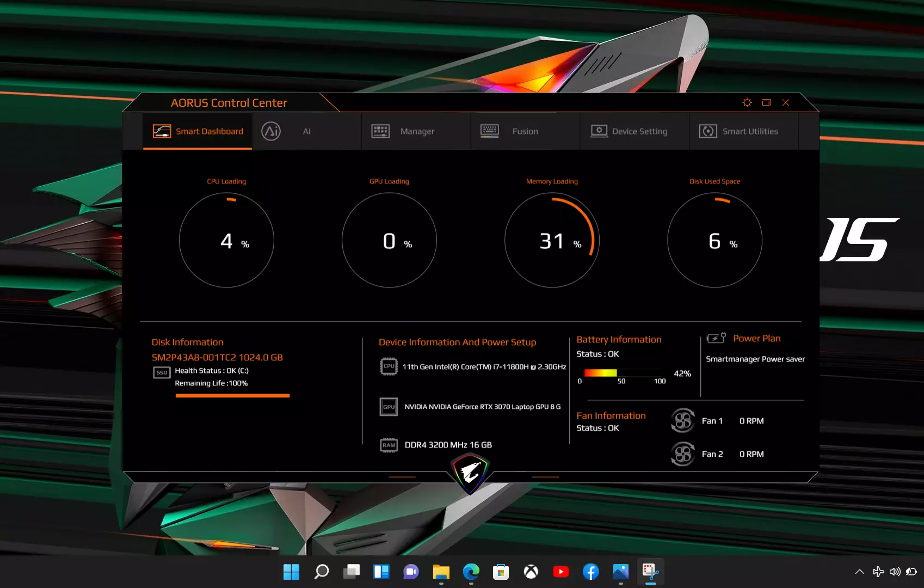924x588 pixels.
Task: Open the AI mode circular icon
Action: tap(271, 131)
